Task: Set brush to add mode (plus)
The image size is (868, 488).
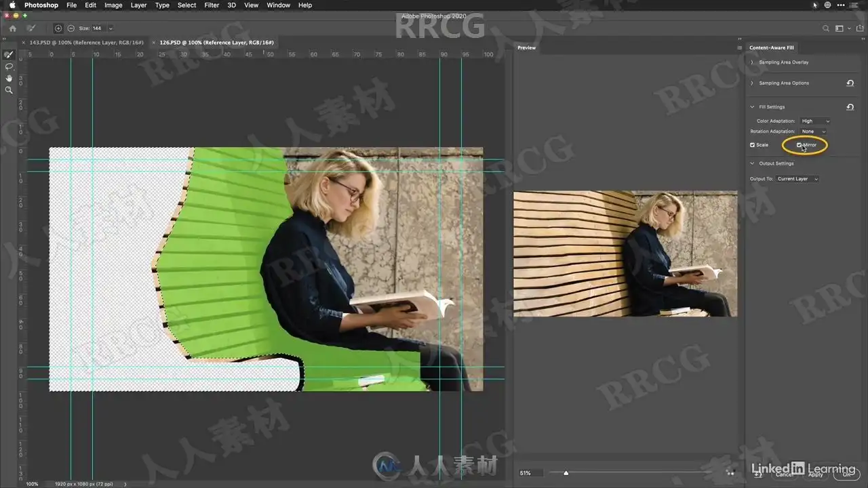Action: pos(58,28)
